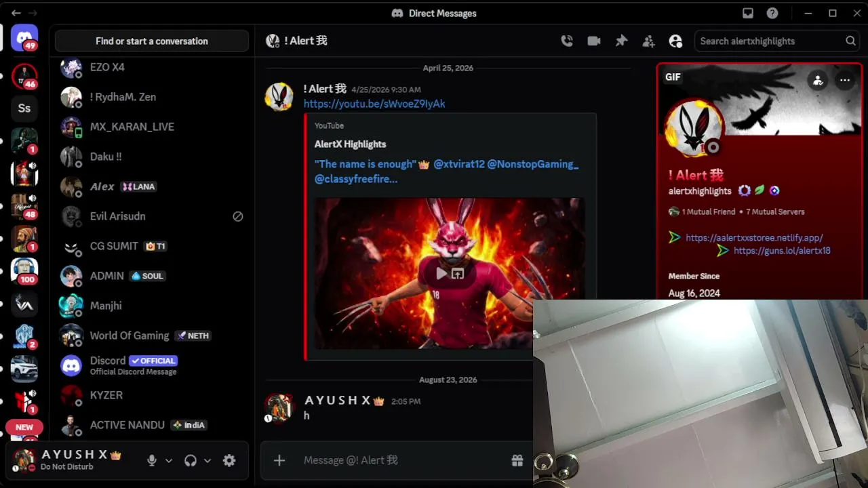Start a voice call with Alert
This screenshot has width=868, height=488.
[567, 41]
